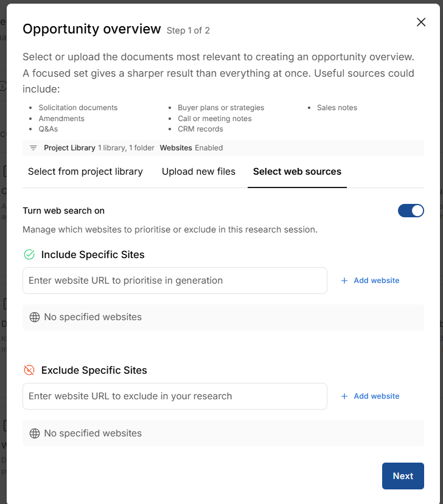Close the Opportunity overview dialog
Image resolution: width=443 pixels, height=504 pixels.
(421, 22)
